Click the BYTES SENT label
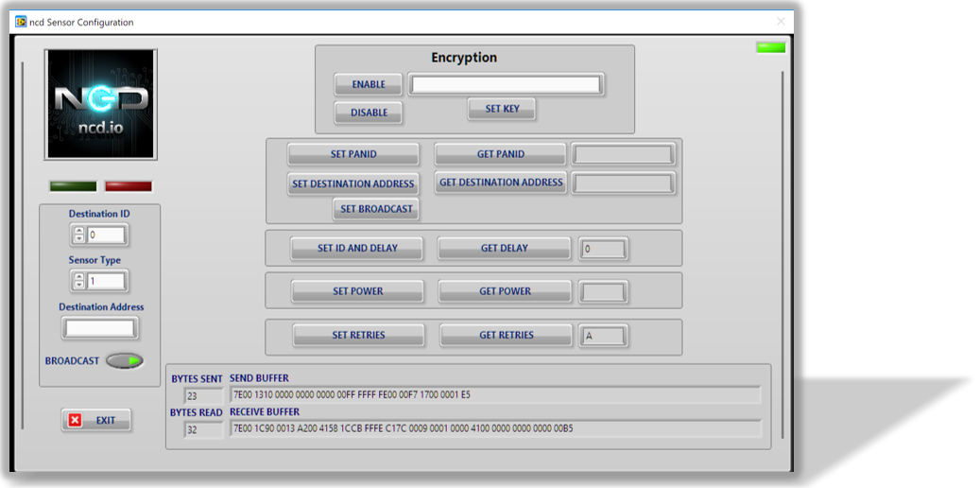This screenshot has width=980, height=488. [197, 379]
